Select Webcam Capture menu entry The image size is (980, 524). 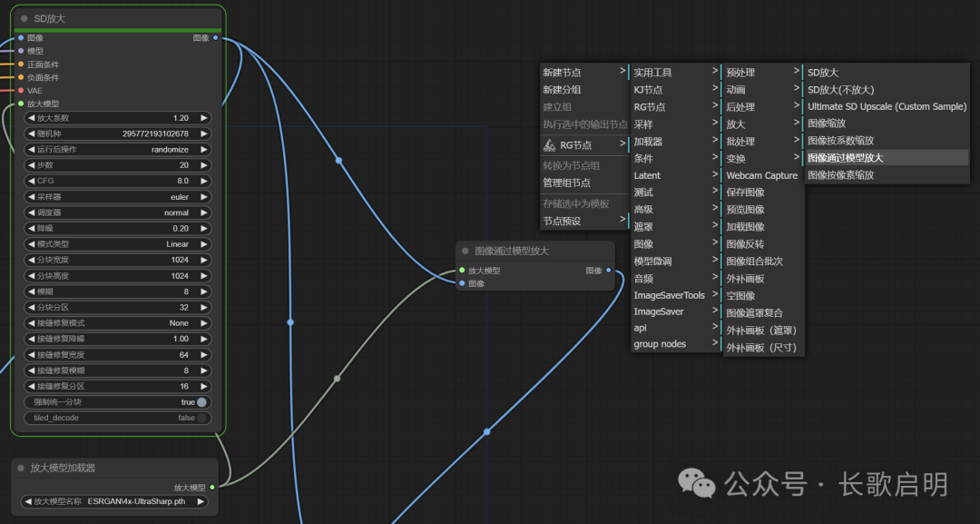[763, 175]
